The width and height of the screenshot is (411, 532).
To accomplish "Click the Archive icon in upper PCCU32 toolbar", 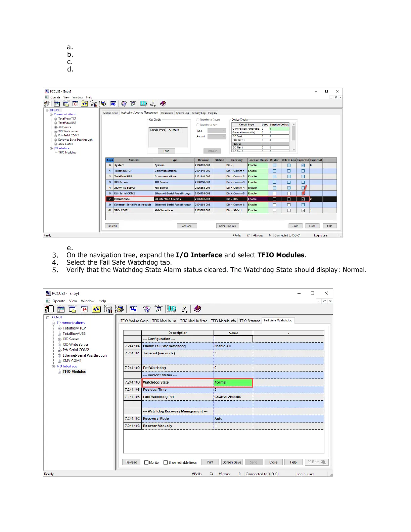I will coord(133,103).
